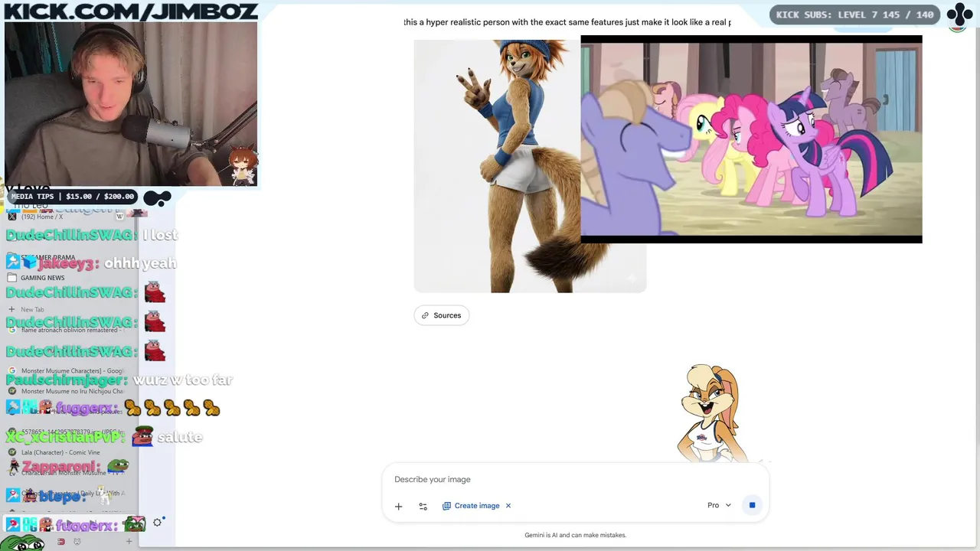Click the Wikipedia W pinned icon
980x551 pixels.
coord(119,217)
